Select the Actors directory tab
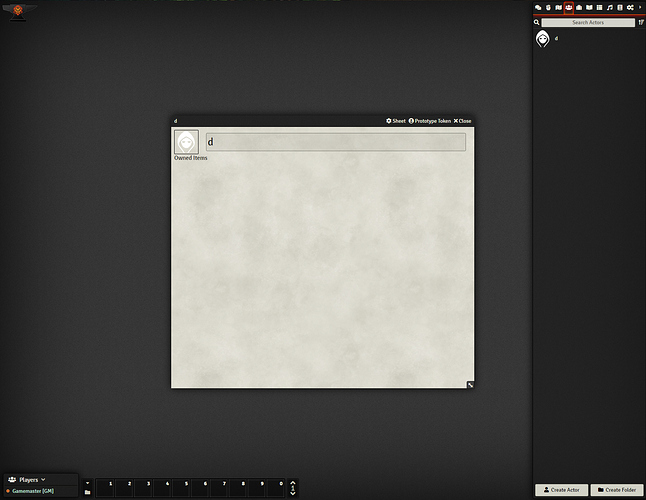 click(568, 8)
